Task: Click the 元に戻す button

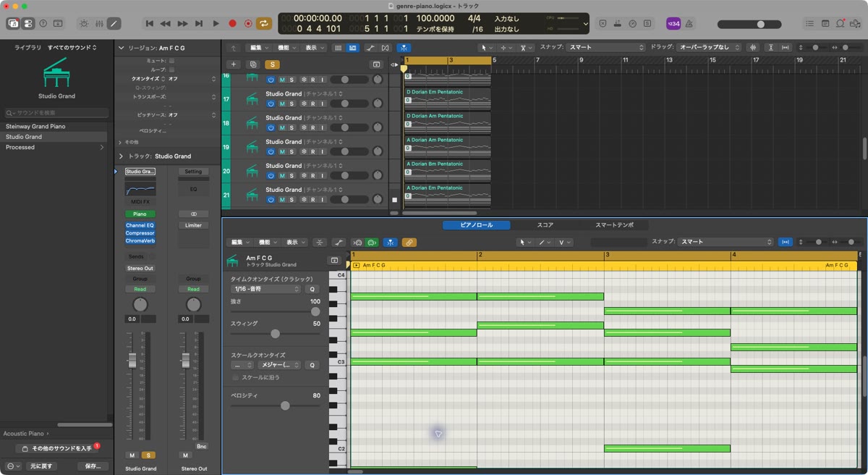Action: 41,466
